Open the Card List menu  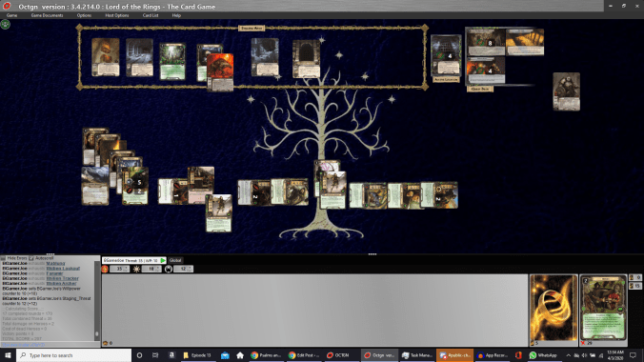pyautogui.click(x=151, y=15)
